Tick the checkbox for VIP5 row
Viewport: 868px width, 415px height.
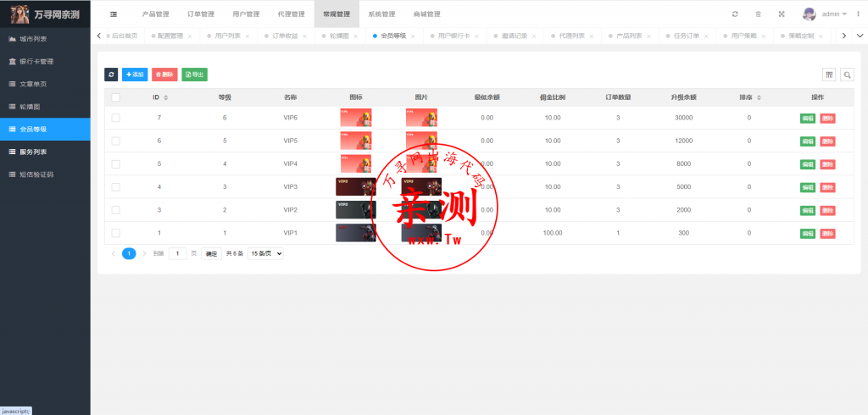click(115, 141)
